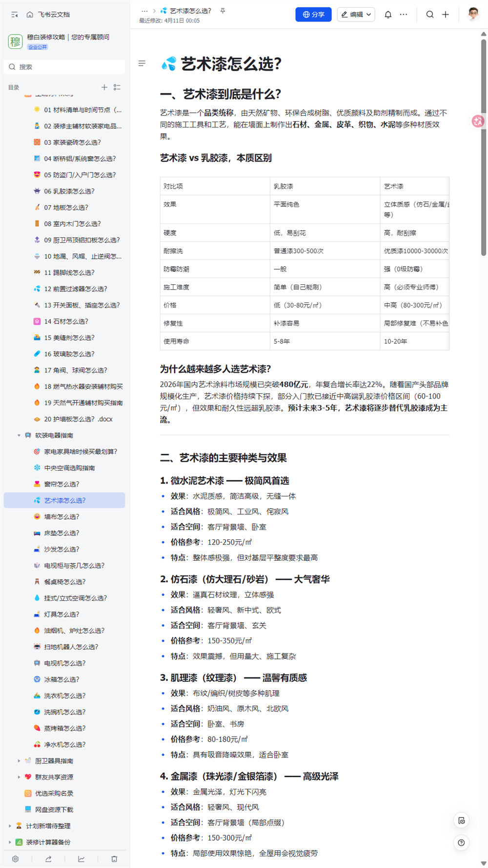Click the document vertical scrollbar thumb
The image size is (488, 868).
pos(484,147)
